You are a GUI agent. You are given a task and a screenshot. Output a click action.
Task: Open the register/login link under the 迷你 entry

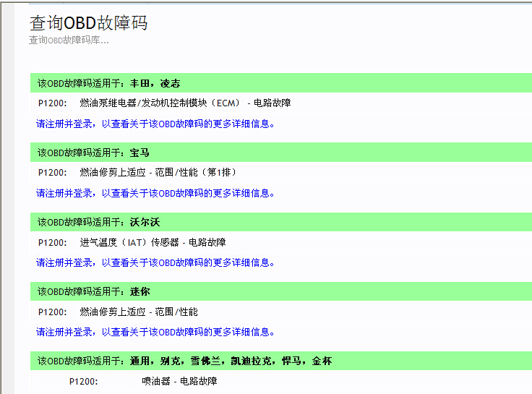pos(155,332)
